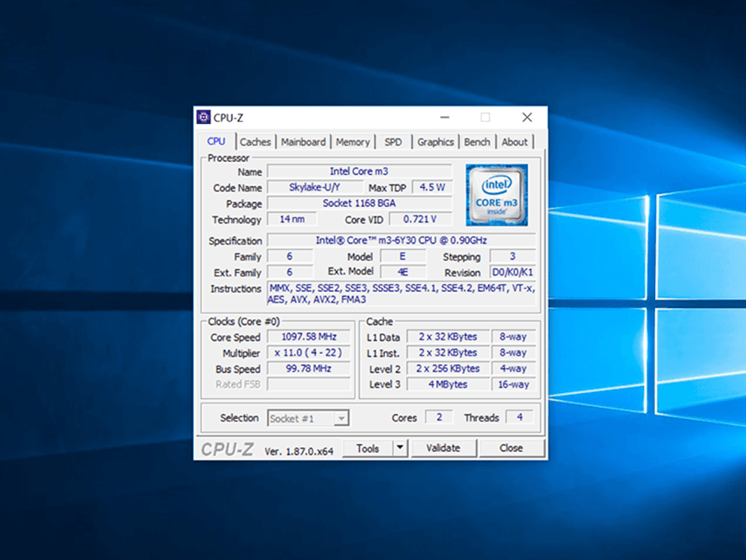Click the Revision value D0/K0/K1

pos(513,272)
